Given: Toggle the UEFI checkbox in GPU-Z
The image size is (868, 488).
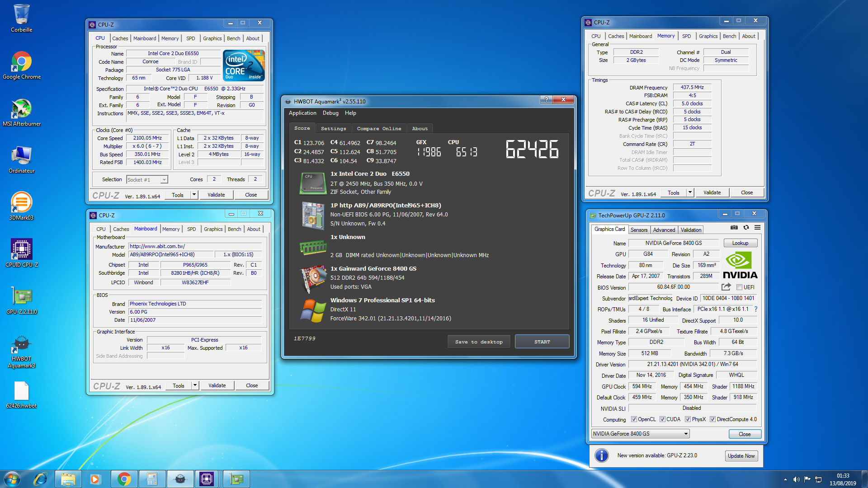Looking at the screenshot, I should pos(739,287).
